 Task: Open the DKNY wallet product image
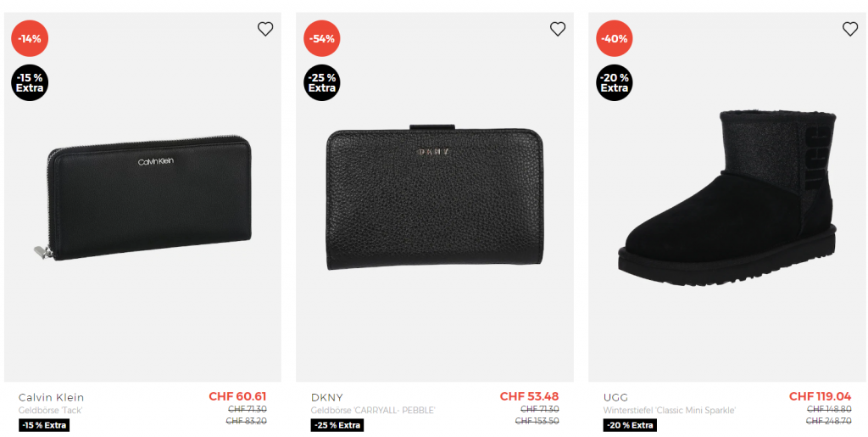(x=435, y=199)
